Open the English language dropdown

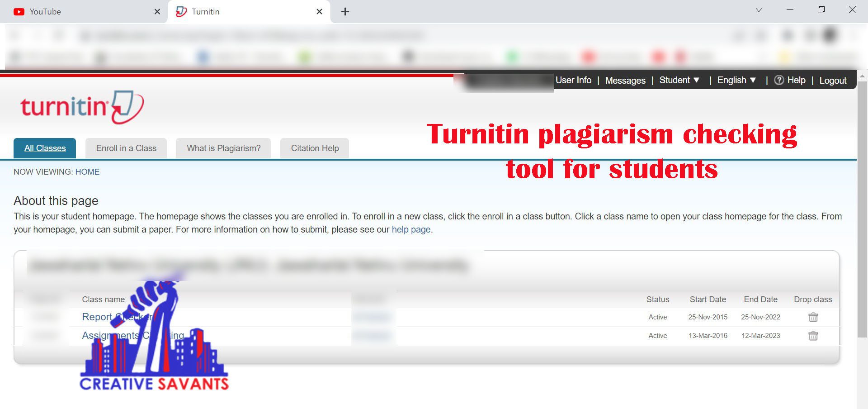(x=736, y=80)
